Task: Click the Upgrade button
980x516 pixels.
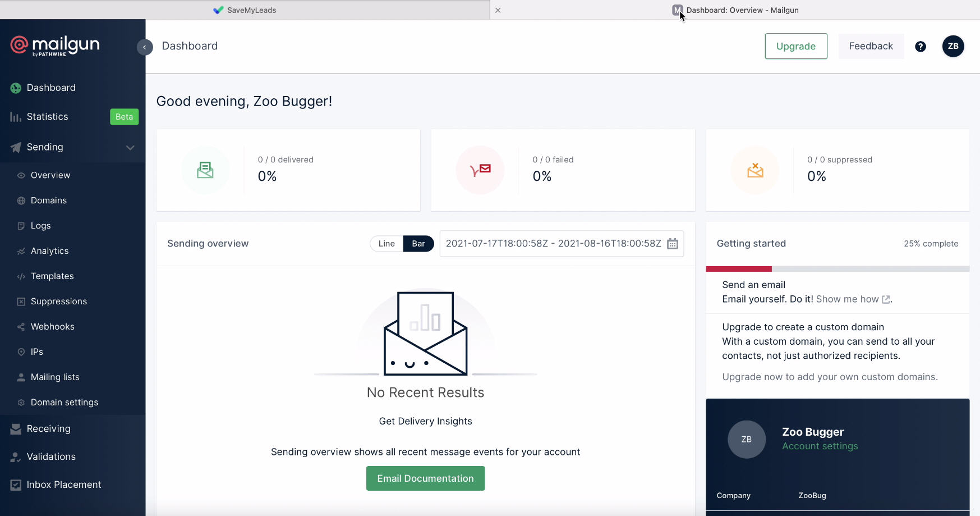Action: pos(796,47)
